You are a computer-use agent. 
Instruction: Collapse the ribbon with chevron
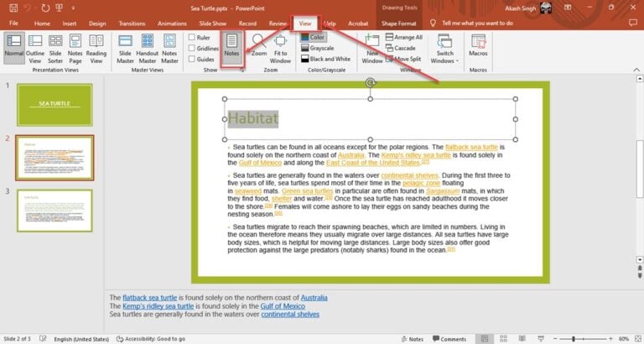point(636,70)
